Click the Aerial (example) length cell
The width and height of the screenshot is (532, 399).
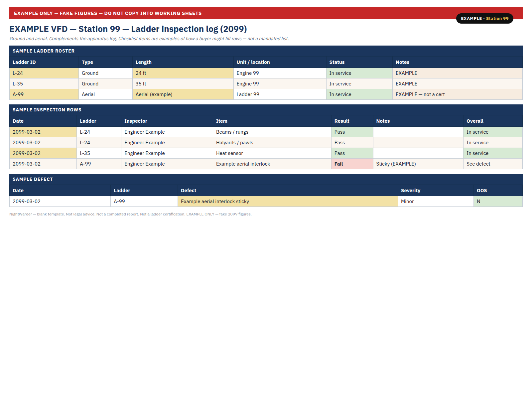click(183, 94)
